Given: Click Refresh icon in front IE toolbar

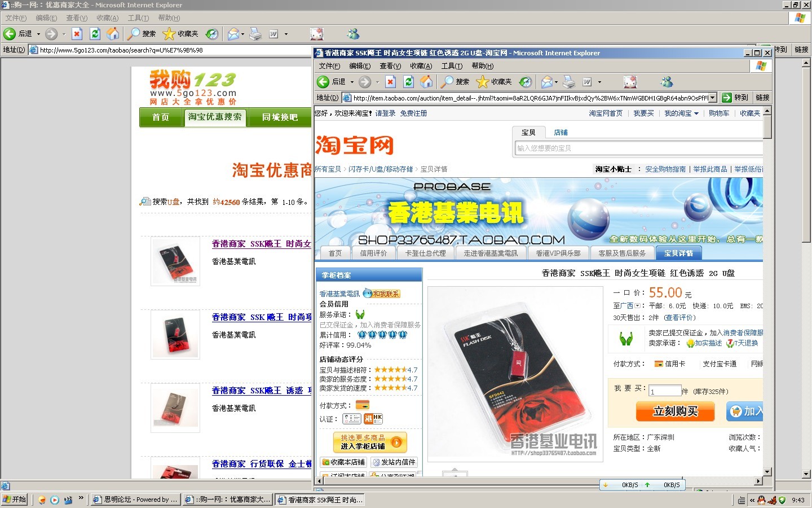Looking at the screenshot, I should pos(409,82).
